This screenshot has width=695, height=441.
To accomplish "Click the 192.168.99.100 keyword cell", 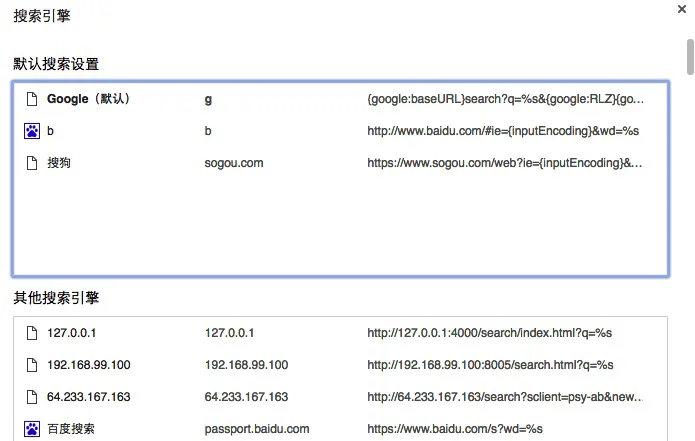I will [246, 365].
